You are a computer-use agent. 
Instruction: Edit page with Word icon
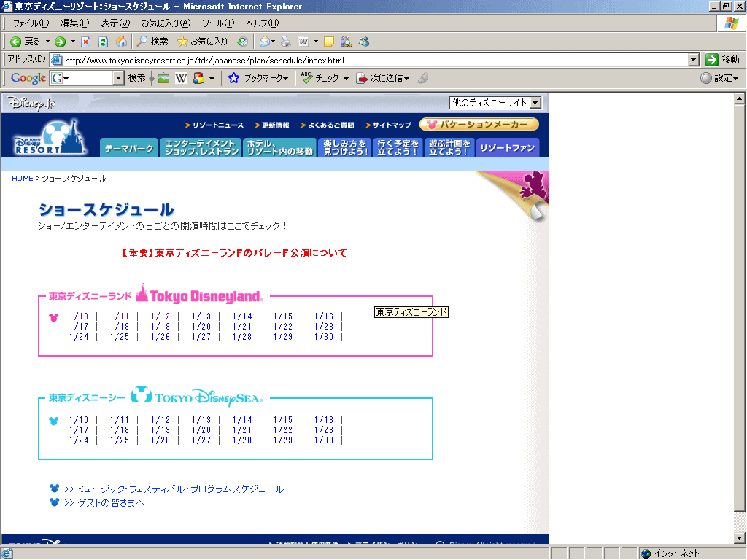pyautogui.click(x=303, y=42)
